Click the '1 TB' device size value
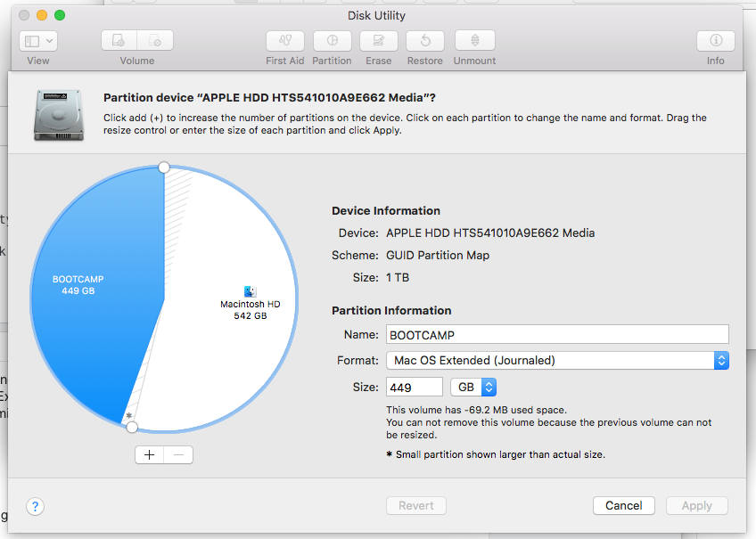The image size is (756, 539). point(398,277)
